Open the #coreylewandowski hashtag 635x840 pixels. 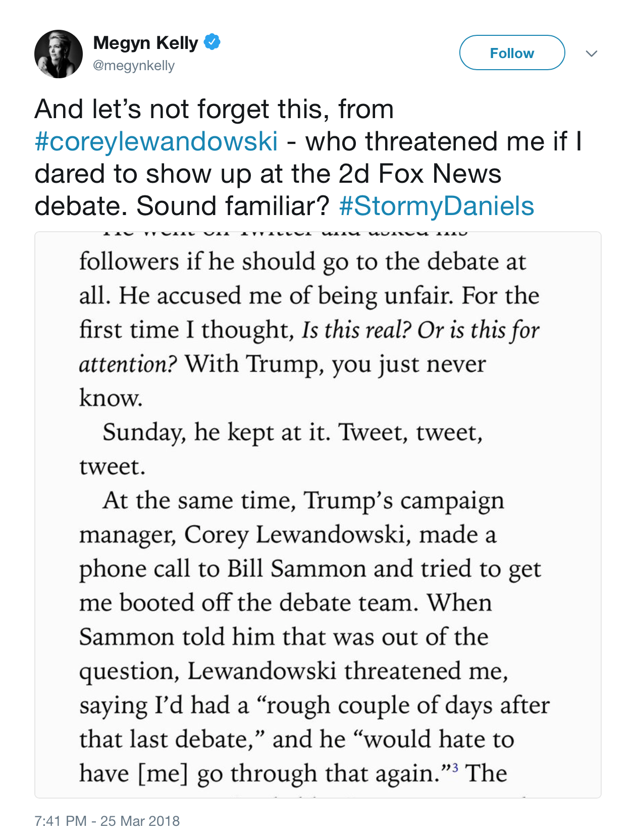156,141
